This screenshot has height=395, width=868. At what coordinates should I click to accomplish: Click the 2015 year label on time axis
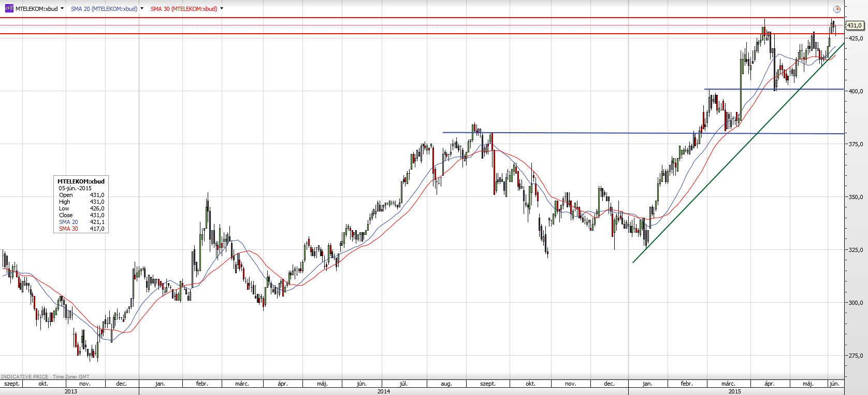734,391
